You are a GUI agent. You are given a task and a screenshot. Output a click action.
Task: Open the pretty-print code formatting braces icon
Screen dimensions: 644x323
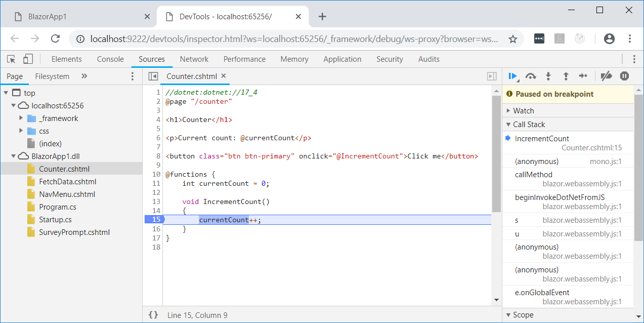(153, 314)
